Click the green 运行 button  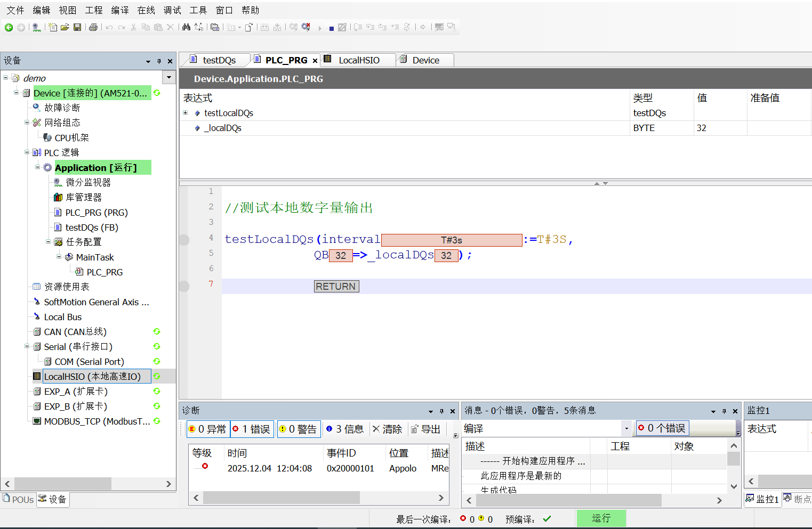(601, 518)
